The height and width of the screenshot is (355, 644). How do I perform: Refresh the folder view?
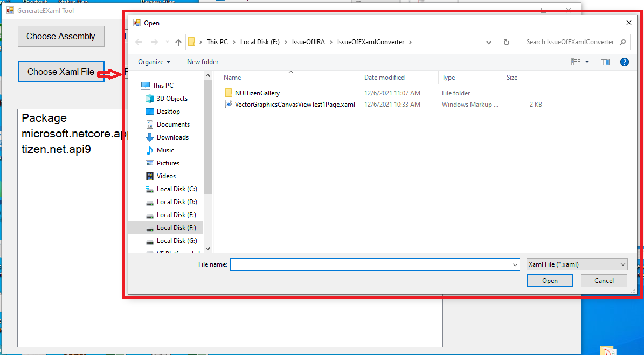[506, 42]
